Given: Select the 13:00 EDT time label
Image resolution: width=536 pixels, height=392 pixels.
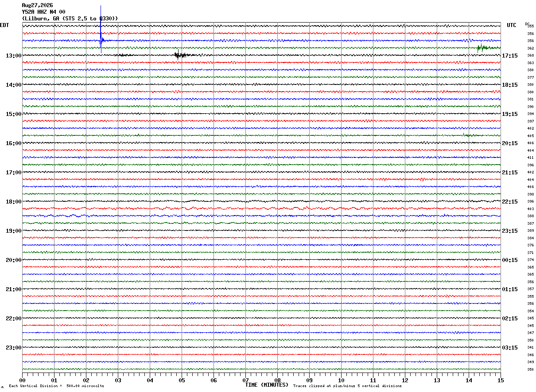Looking at the screenshot, I should 14,56.
